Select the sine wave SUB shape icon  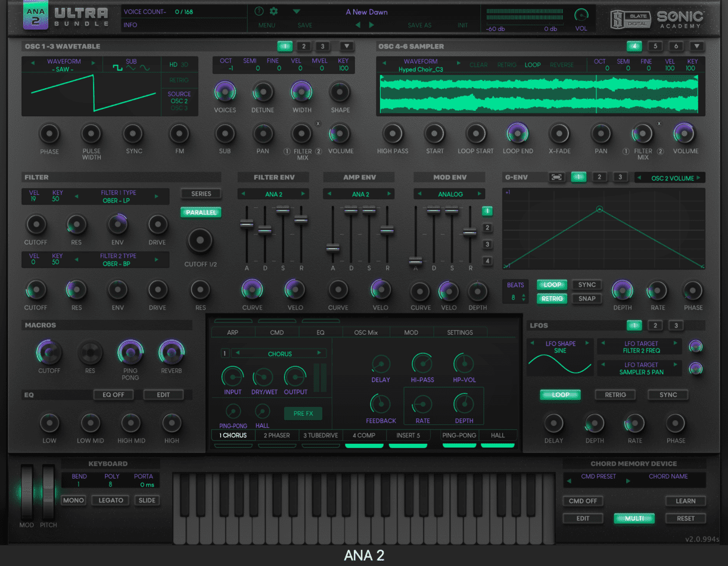pyautogui.click(x=145, y=69)
